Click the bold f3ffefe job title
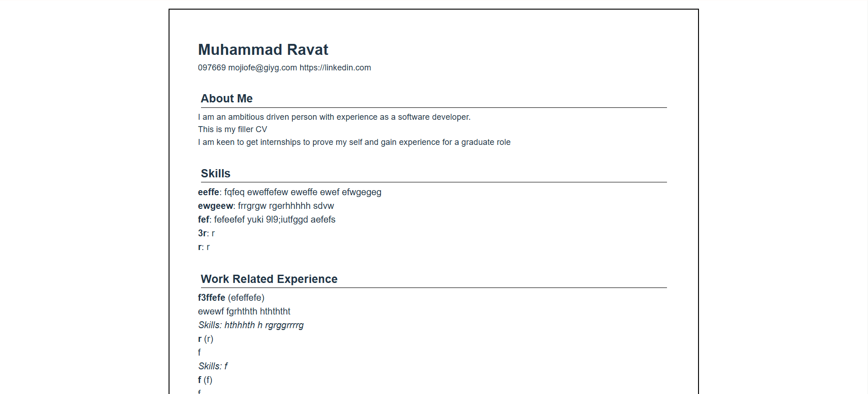The height and width of the screenshot is (394, 868). (212, 298)
